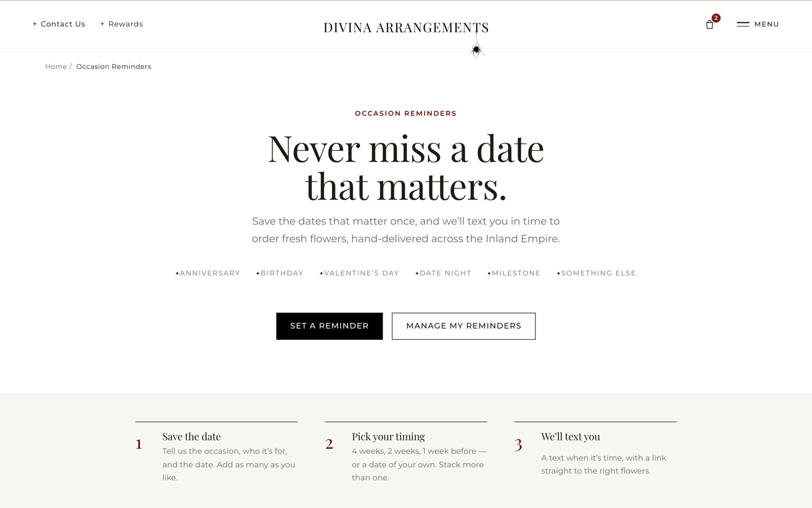
Task: Click the 'Tell us the occasion' description
Action: (229, 464)
